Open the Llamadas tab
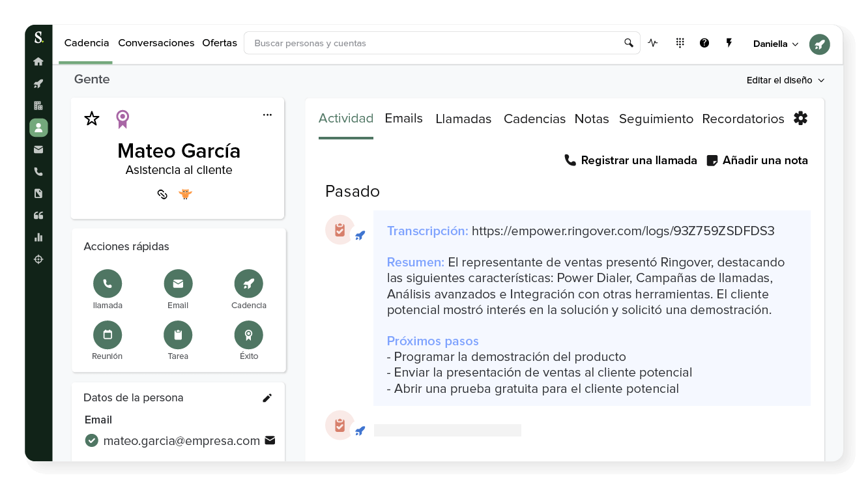868x486 pixels. click(x=463, y=119)
